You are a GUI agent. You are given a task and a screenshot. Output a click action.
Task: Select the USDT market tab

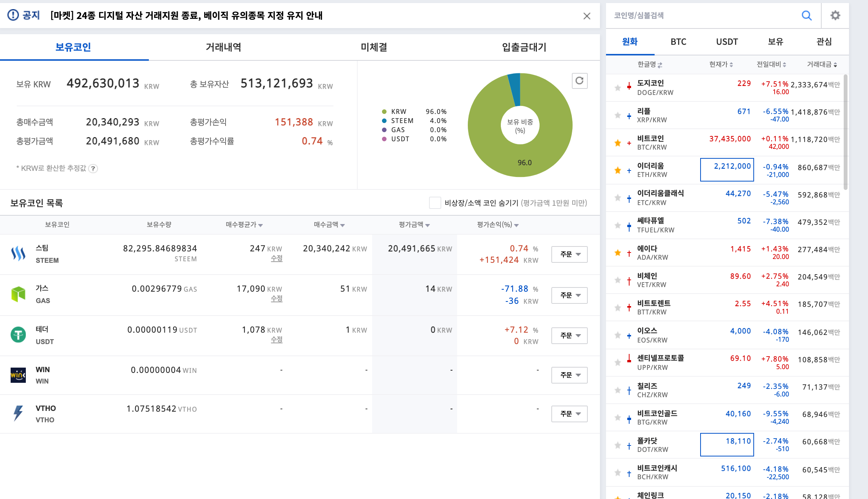click(x=727, y=42)
